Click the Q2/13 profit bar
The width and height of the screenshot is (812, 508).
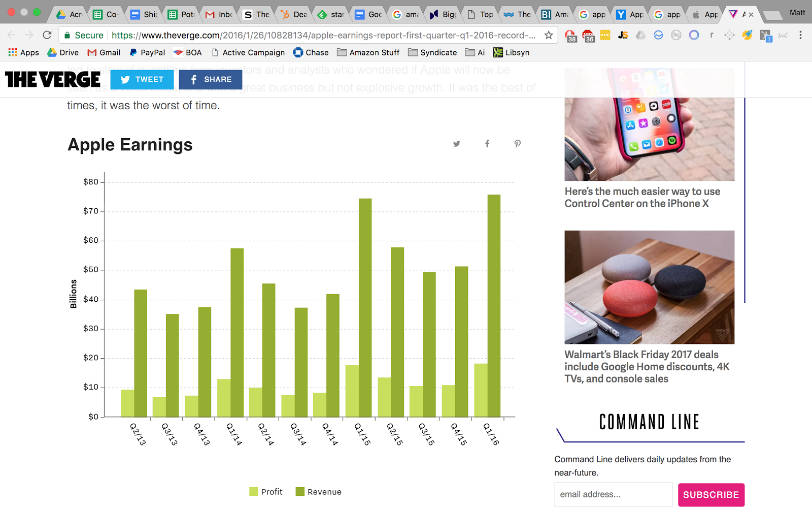point(127,403)
